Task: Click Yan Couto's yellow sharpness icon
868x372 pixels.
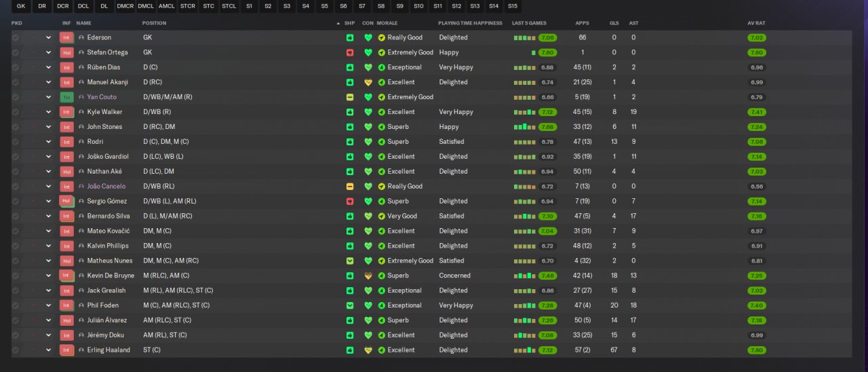Action: (350, 97)
